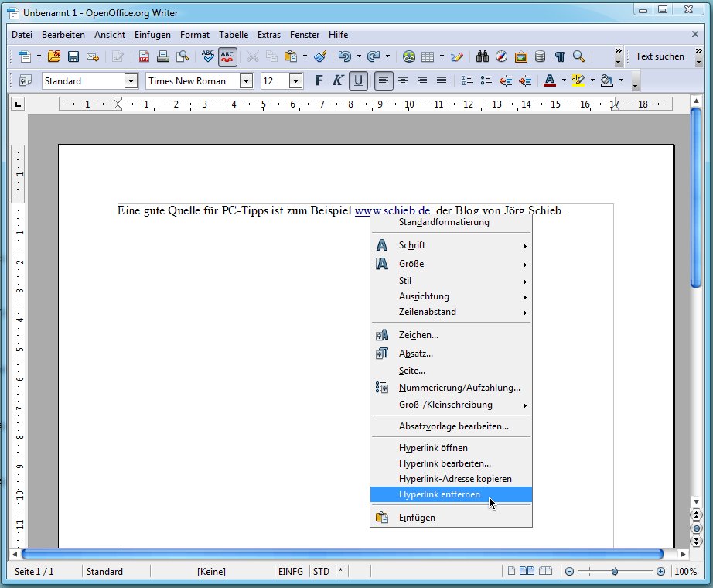Open the Times New Roman font dropdown
713x588 pixels.
246,81
